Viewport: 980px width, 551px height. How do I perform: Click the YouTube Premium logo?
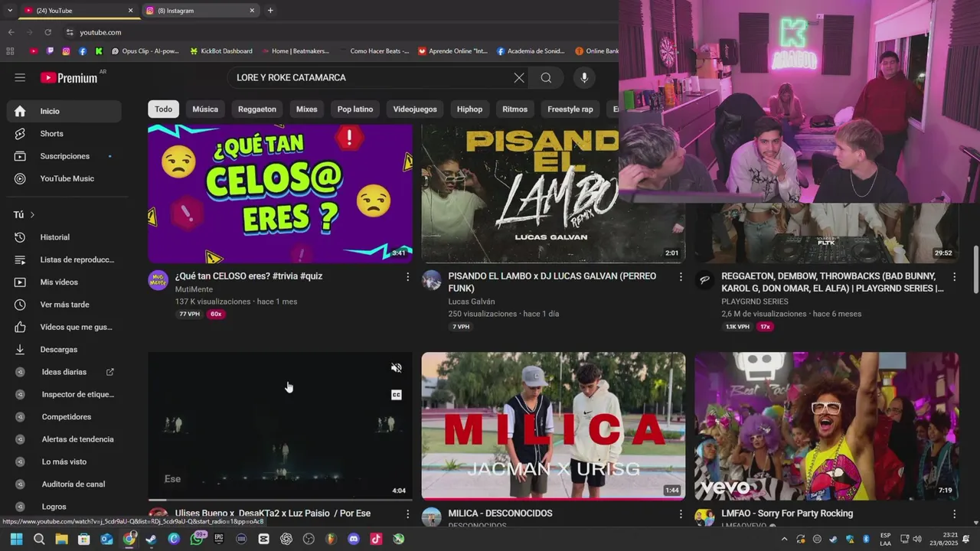pyautogui.click(x=69, y=77)
